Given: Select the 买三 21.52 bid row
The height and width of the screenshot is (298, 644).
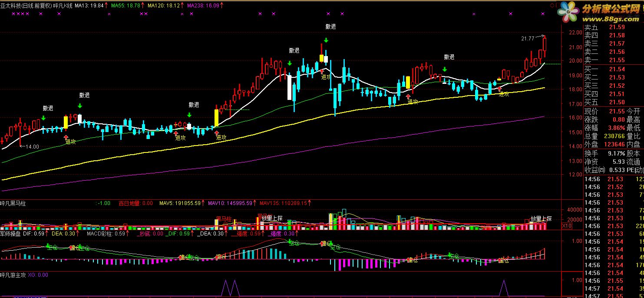Looking at the screenshot, I should coord(604,86).
